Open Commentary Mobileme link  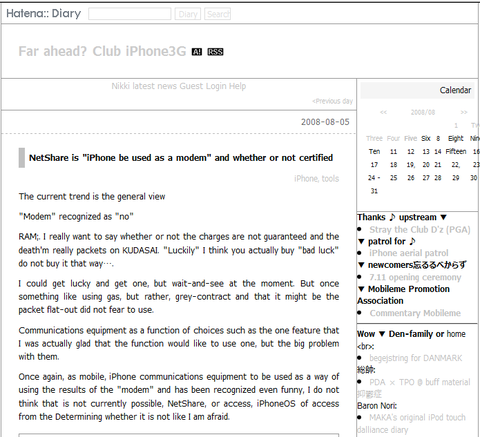415,313
